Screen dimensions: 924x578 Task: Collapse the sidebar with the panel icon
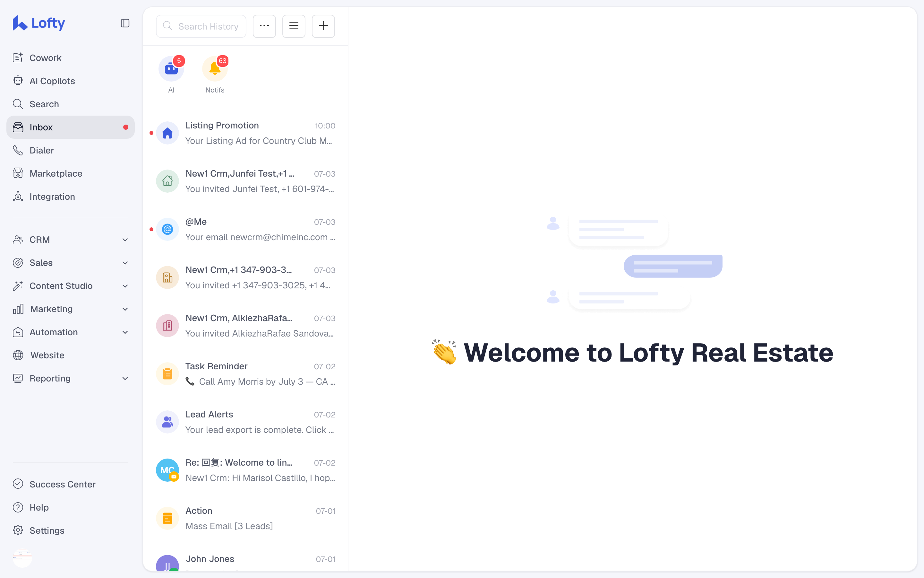click(x=125, y=23)
